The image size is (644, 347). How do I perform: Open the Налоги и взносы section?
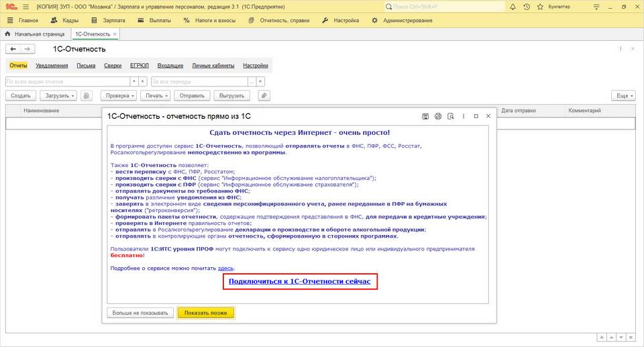coord(210,20)
